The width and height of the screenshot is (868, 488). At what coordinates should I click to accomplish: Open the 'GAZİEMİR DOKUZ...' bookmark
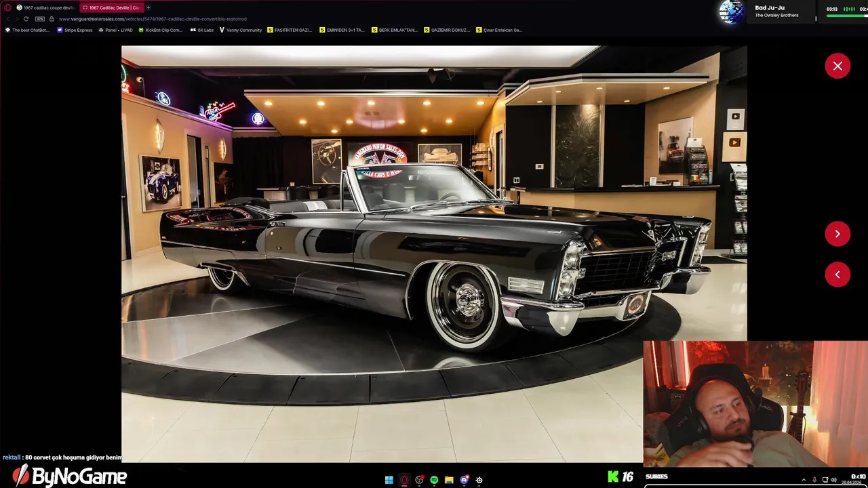tap(446, 30)
